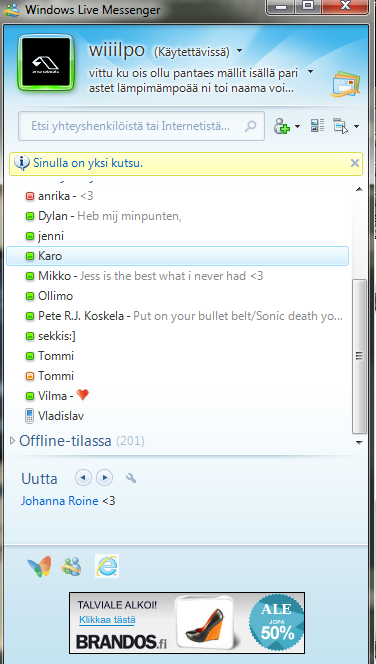This screenshot has width=376, height=664.
Task: Click the contact search field
Action: 141,126
